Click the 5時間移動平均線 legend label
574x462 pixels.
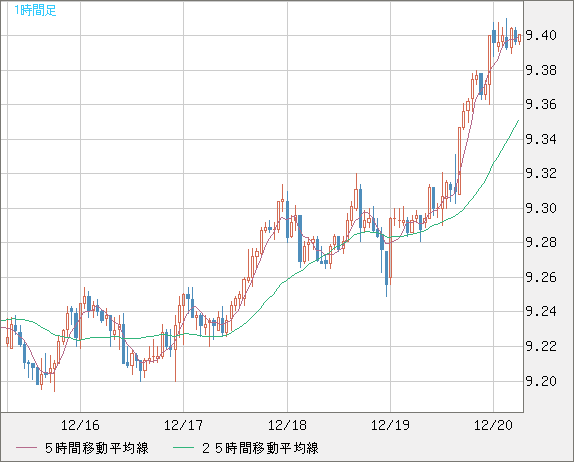(97, 448)
